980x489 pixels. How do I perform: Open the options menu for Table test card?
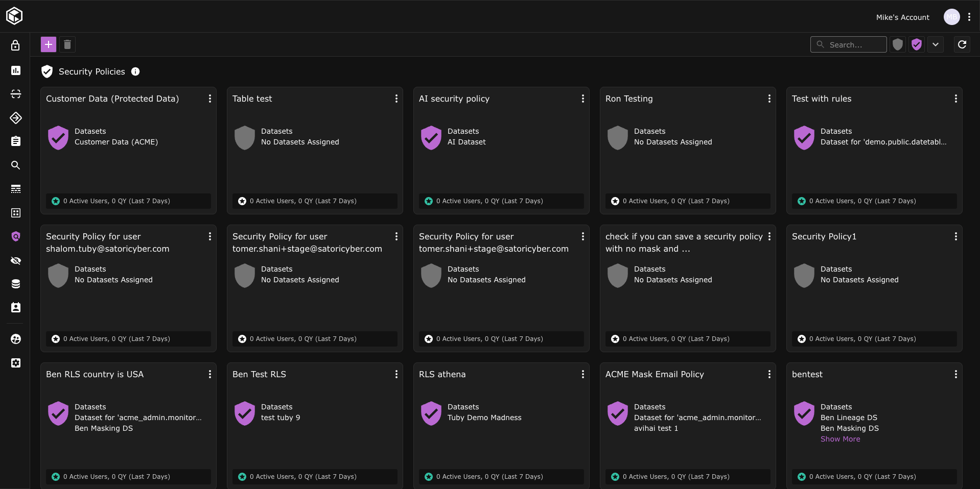396,99
